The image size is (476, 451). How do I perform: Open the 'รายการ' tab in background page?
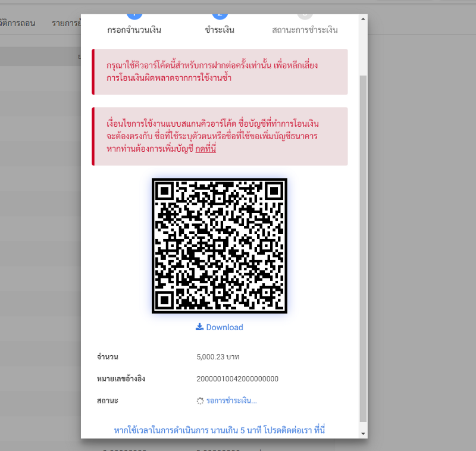[x=66, y=23]
